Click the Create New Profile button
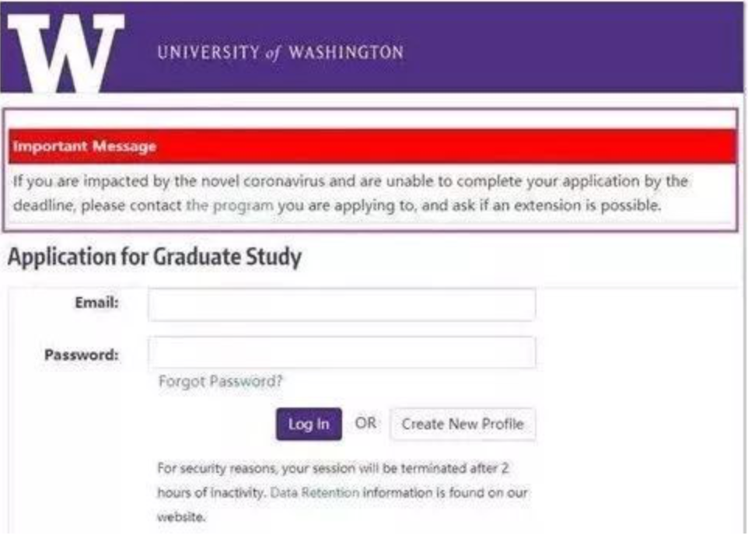Screen dimensions: 748x560 tap(463, 424)
